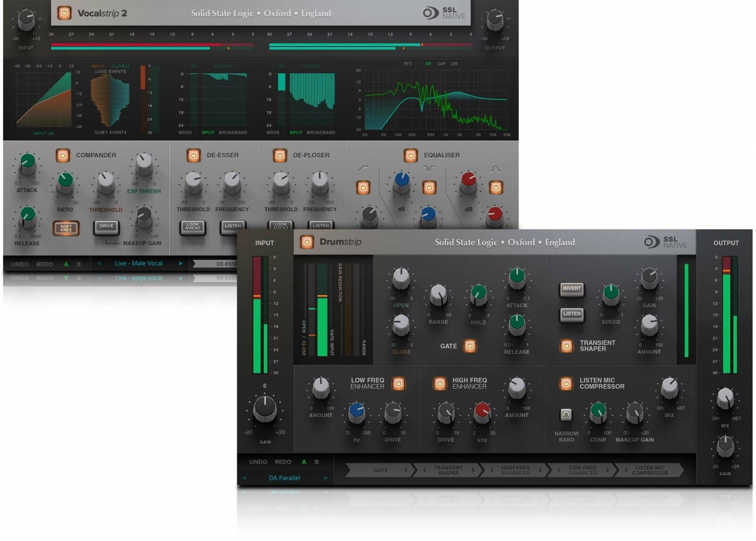Click the high-pass filter shape icon
The width and height of the screenshot is (756, 541).
point(363,169)
